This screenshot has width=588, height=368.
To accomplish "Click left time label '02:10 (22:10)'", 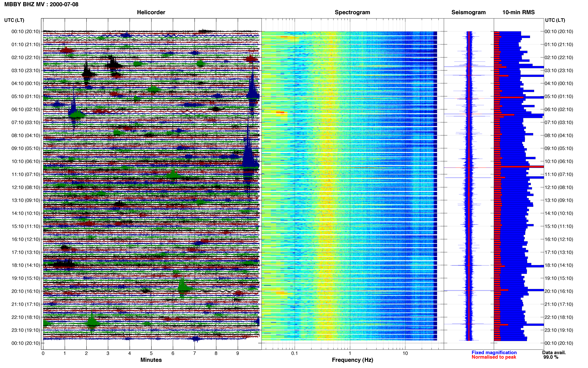I will click(x=26, y=57).
